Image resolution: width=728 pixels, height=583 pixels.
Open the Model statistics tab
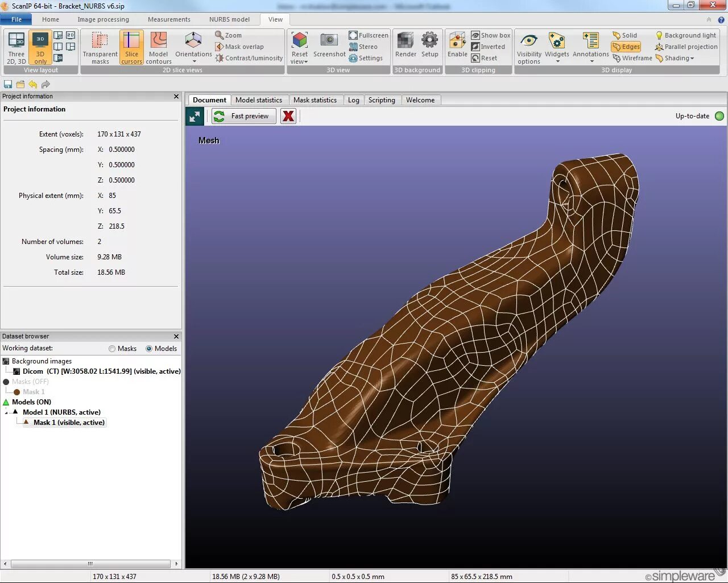(259, 100)
